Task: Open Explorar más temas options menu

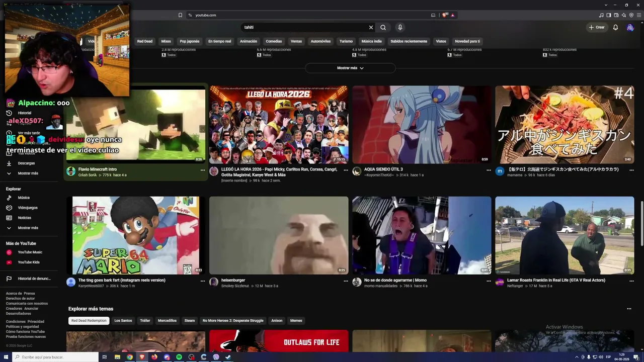Action: (629, 309)
